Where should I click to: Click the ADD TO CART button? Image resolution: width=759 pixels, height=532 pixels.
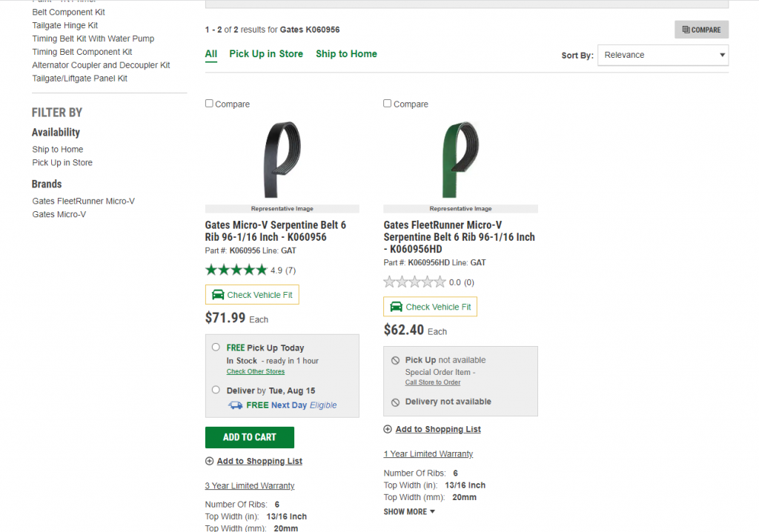[x=250, y=437]
